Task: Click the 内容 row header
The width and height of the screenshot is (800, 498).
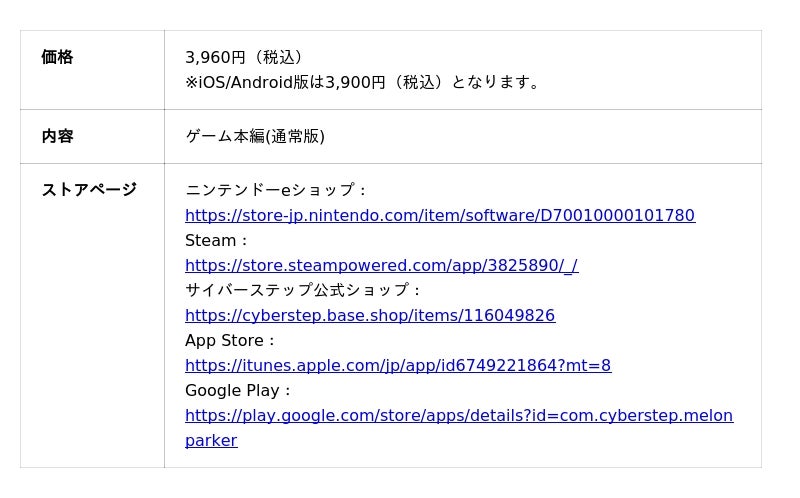Action: point(57,136)
